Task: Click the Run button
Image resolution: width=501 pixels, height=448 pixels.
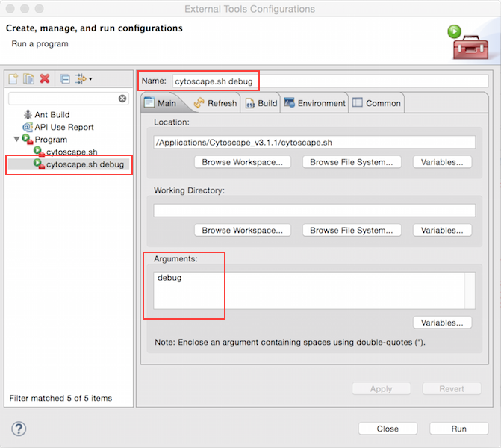Action: (459, 429)
